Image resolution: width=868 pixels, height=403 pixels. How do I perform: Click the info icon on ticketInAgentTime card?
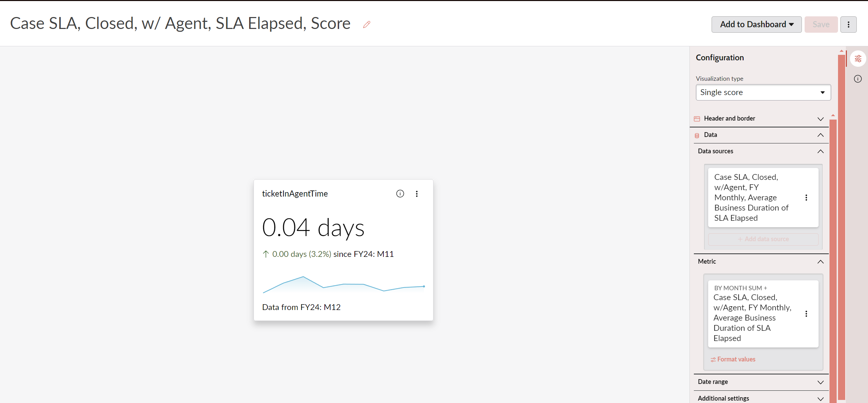tap(400, 194)
